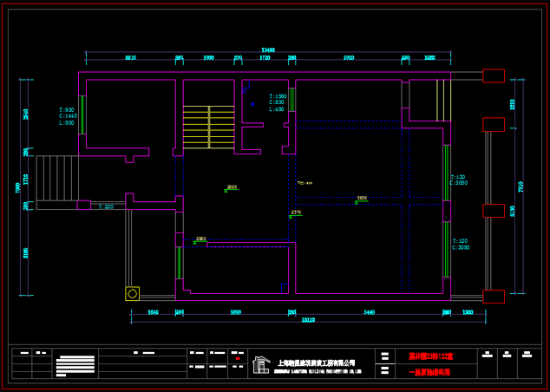
Task: Click the C:1440 window label
Action: 68,116
